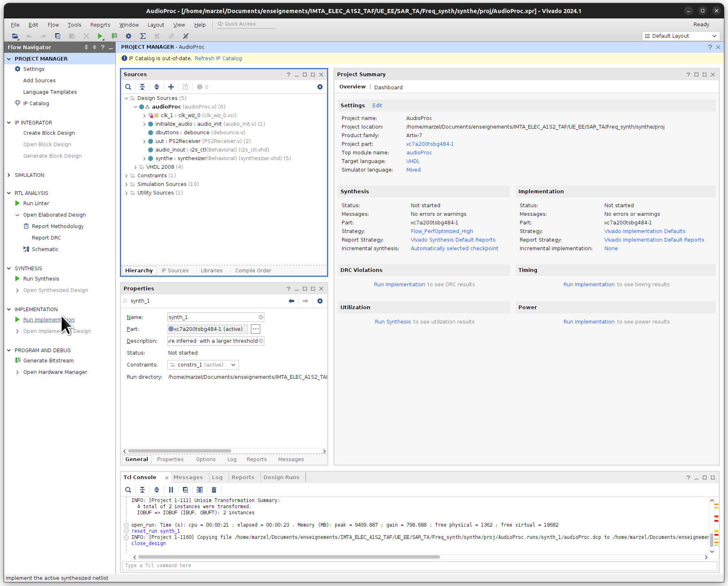Open the Flow menu
728x586 pixels.
[x=53, y=25]
